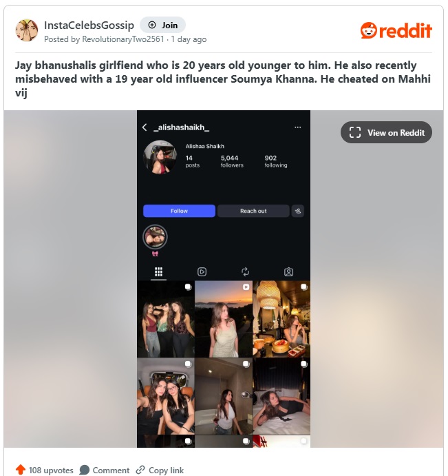Open the InstaCelebsGossip community link

89,25
